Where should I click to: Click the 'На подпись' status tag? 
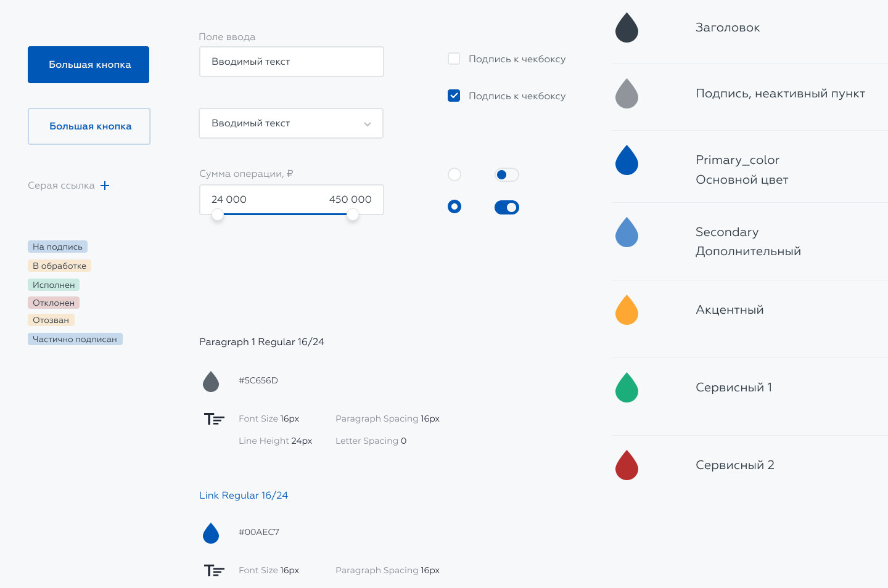pos(57,247)
